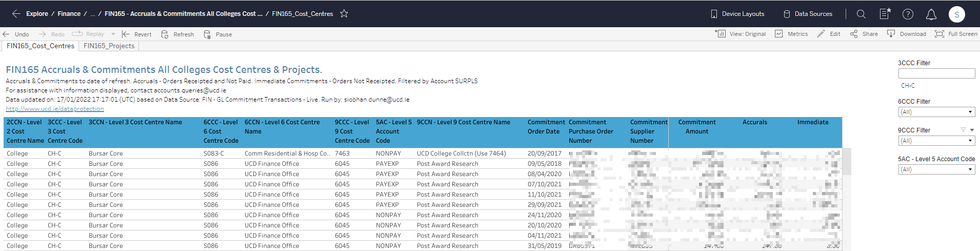
Task: Open the UCD data protection link
Action: coord(55,109)
